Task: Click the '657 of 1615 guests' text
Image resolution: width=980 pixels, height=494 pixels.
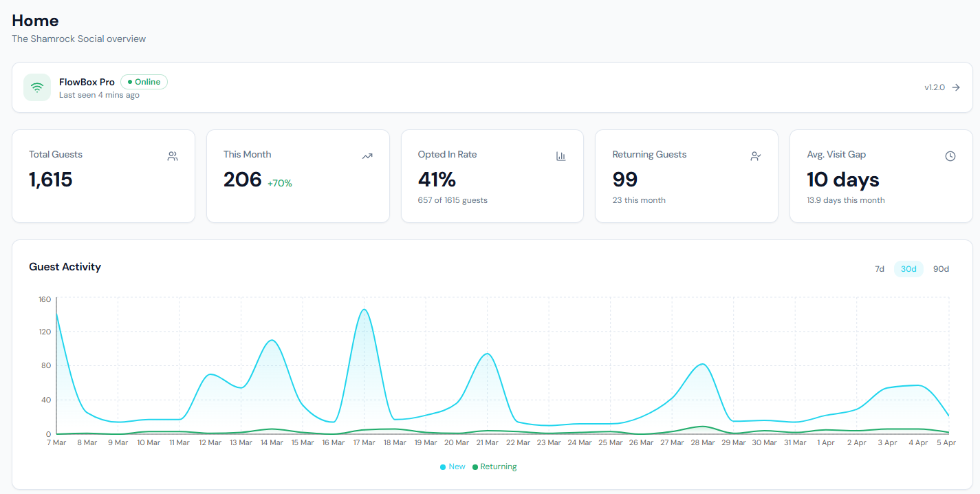Action: [453, 200]
